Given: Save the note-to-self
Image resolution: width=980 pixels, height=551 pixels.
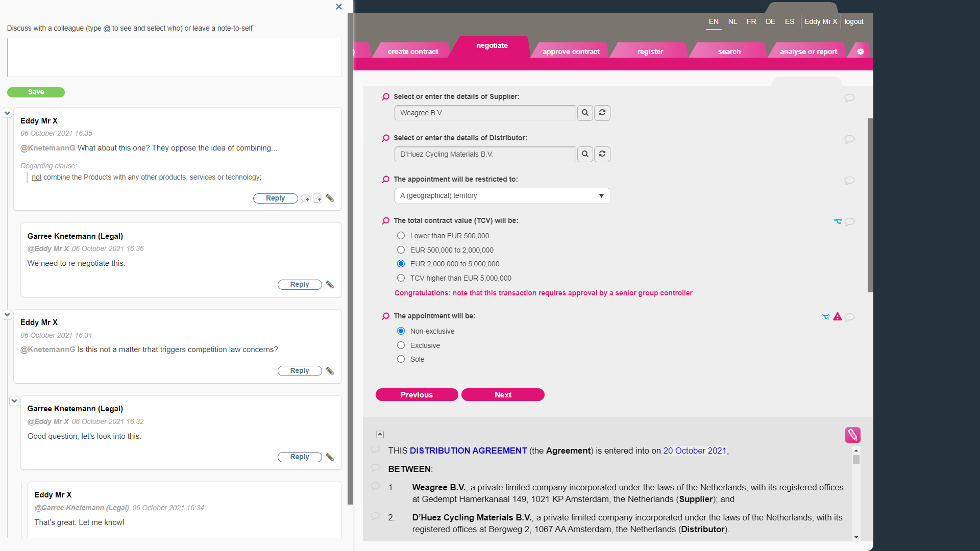Looking at the screenshot, I should [x=36, y=92].
